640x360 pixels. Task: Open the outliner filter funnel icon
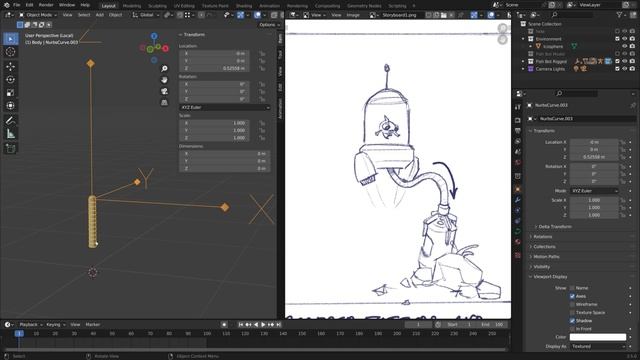tap(620, 15)
